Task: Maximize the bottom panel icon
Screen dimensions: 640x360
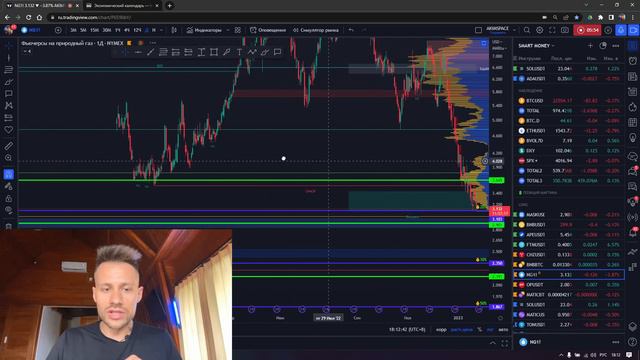Action: click(505, 343)
